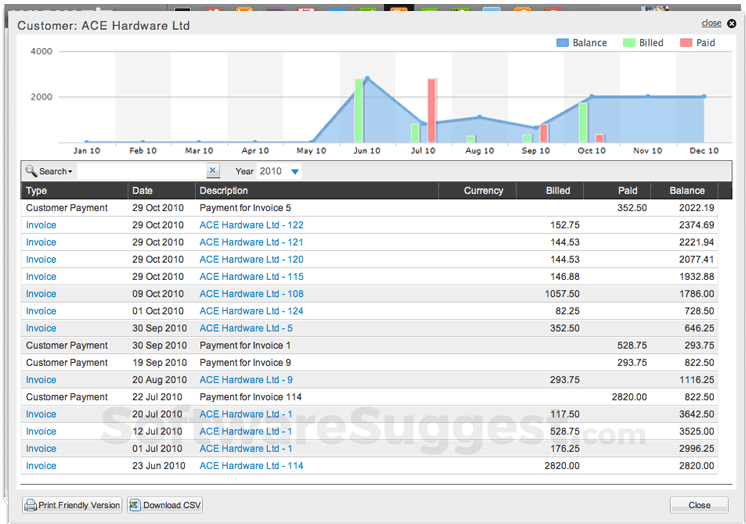The width and height of the screenshot is (746, 524).
Task: Click the Paid column header
Action: tap(617, 191)
